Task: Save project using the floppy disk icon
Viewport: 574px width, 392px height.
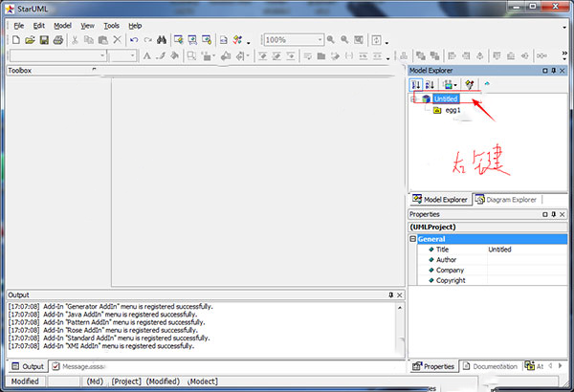Action: (x=44, y=40)
